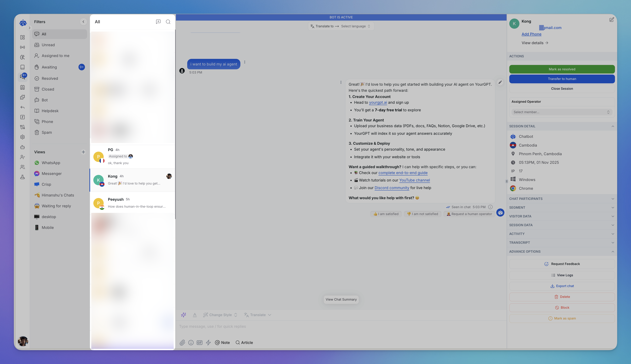Viewport: 631px width, 364px height.
Task: Open search in the conversation list
Action: pyautogui.click(x=168, y=22)
